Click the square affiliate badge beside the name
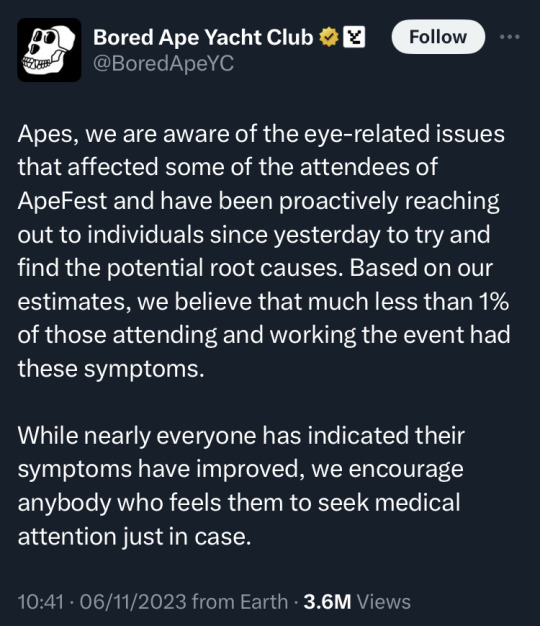Viewport: 540px width, 626px height. (354, 37)
